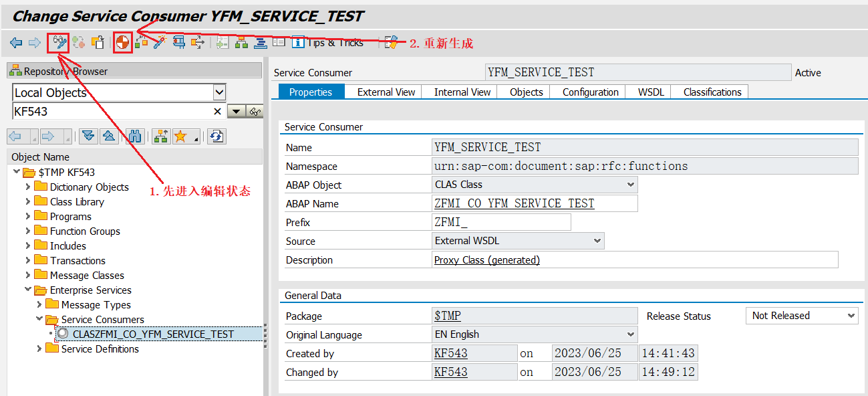Collapse the Enterprise Services folder
The width and height of the screenshot is (868, 396).
[28, 290]
